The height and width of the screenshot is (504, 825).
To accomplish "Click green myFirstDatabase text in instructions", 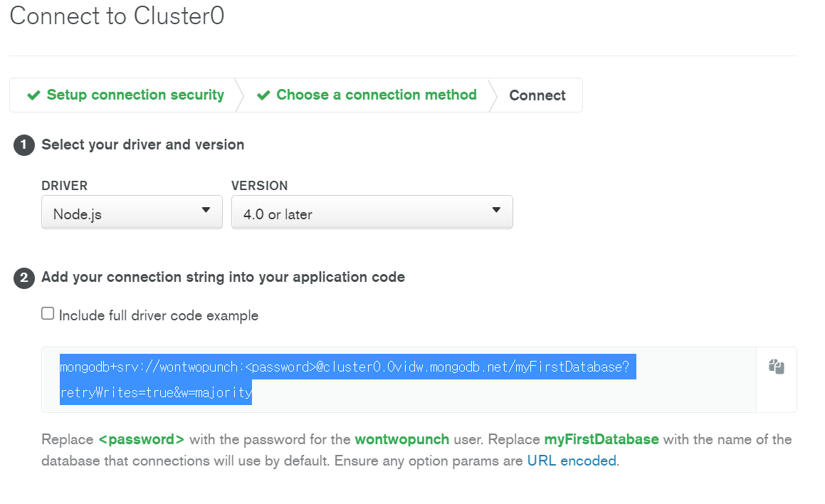I will [x=601, y=439].
